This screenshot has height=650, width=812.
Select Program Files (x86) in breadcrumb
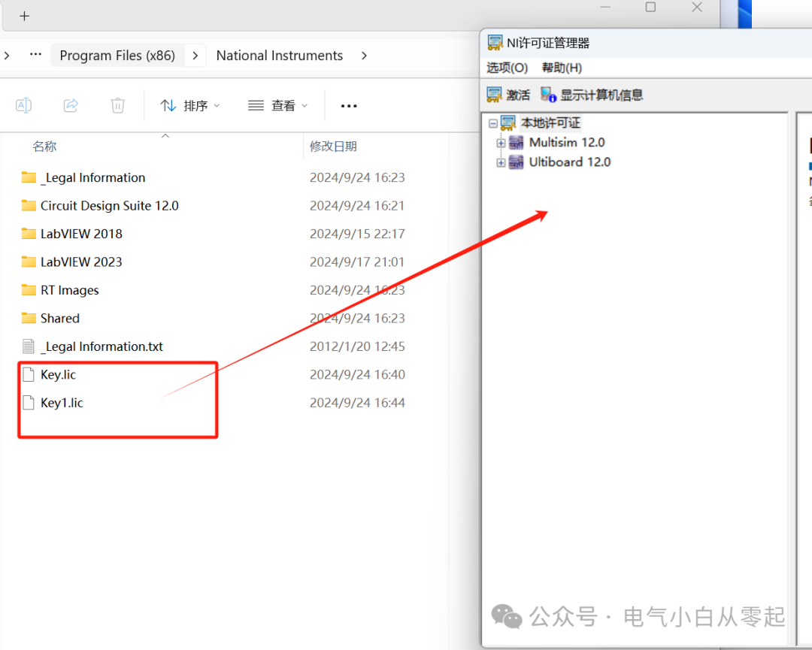pos(117,56)
